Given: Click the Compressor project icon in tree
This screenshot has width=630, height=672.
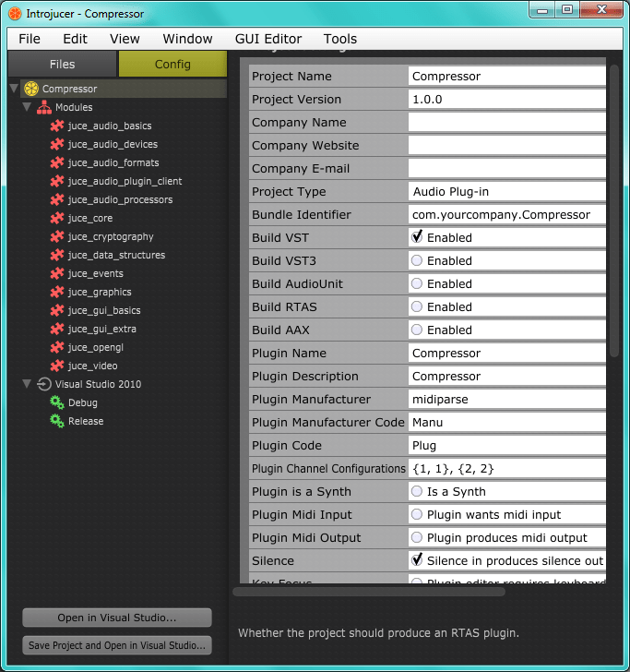Looking at the screenshot, I should click(x=31, y=89).
